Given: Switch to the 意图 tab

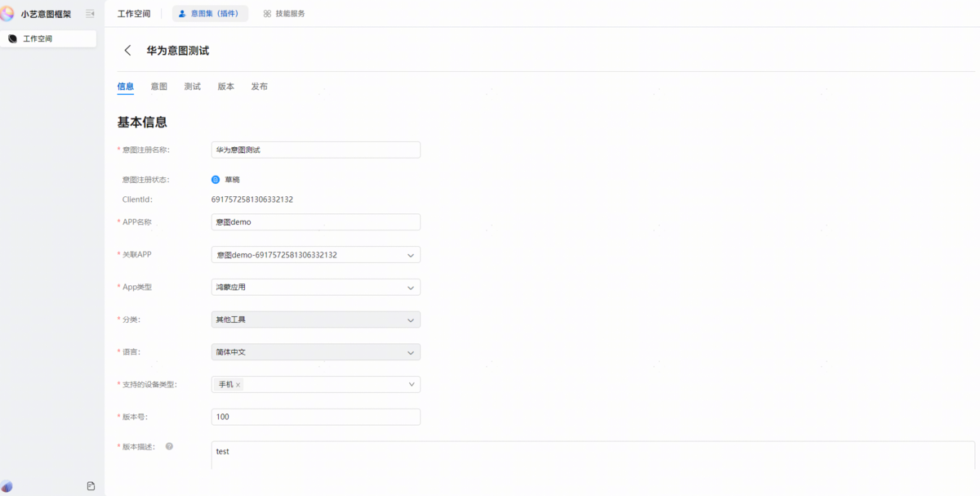Looking at the screenshot, I should coord(158,87).
